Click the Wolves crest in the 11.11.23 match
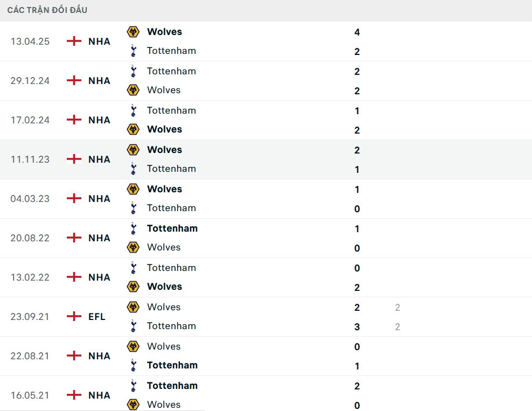This screenshot has height=411, width=532. click(133, 150)
